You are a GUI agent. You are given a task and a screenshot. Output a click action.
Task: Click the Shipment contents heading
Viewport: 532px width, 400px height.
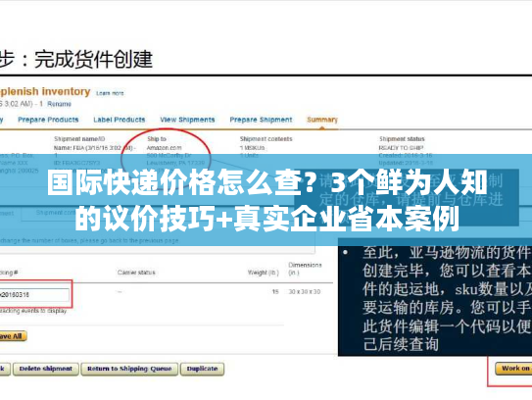(266, 139)
